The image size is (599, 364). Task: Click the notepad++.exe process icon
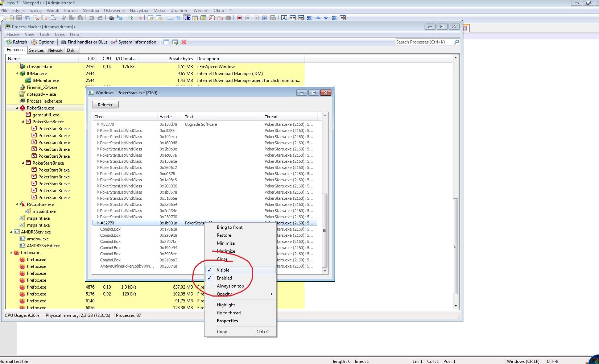[x=22, y=94]
